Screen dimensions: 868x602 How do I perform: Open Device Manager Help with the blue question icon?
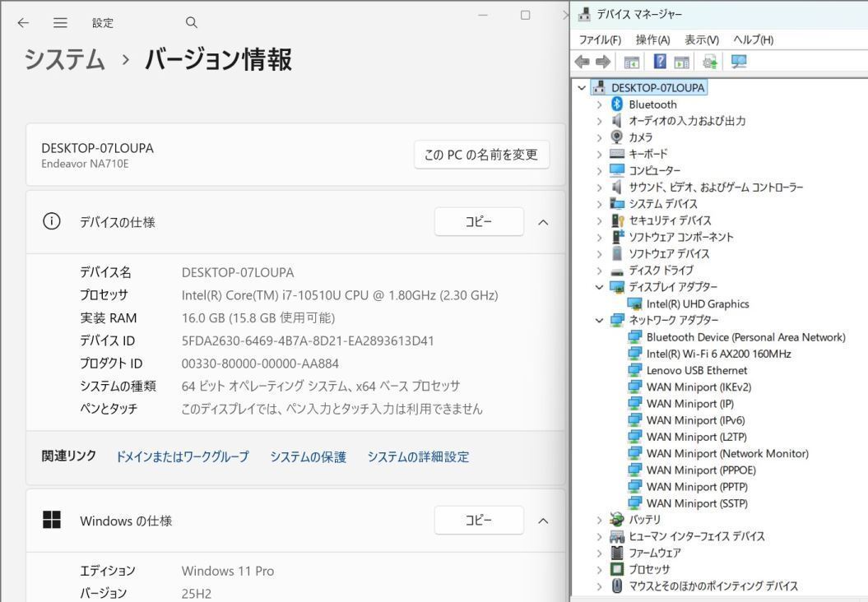pos(659,61)
